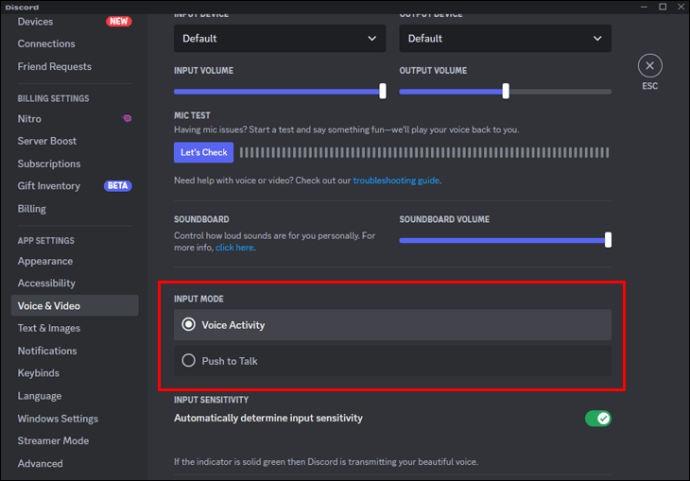Minimize the Discord window
This screenshot has width=690, height=481.
point(644,7)
